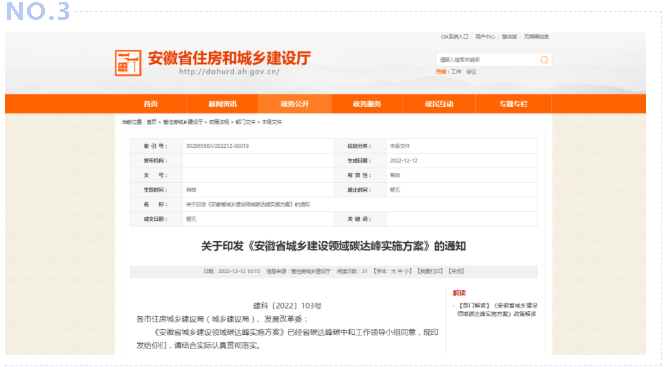Open the OA系统入口 link
Image resolution: width=667 pixels, height=367 pixels.
click(x=454, y=37)
